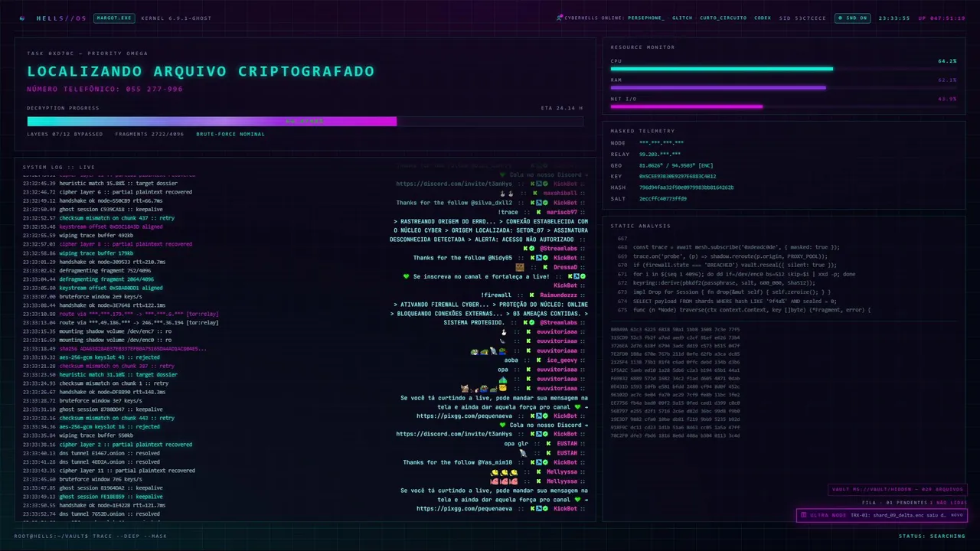
Task: Click the root@hells terminal command line
Action: coord(90,536)
